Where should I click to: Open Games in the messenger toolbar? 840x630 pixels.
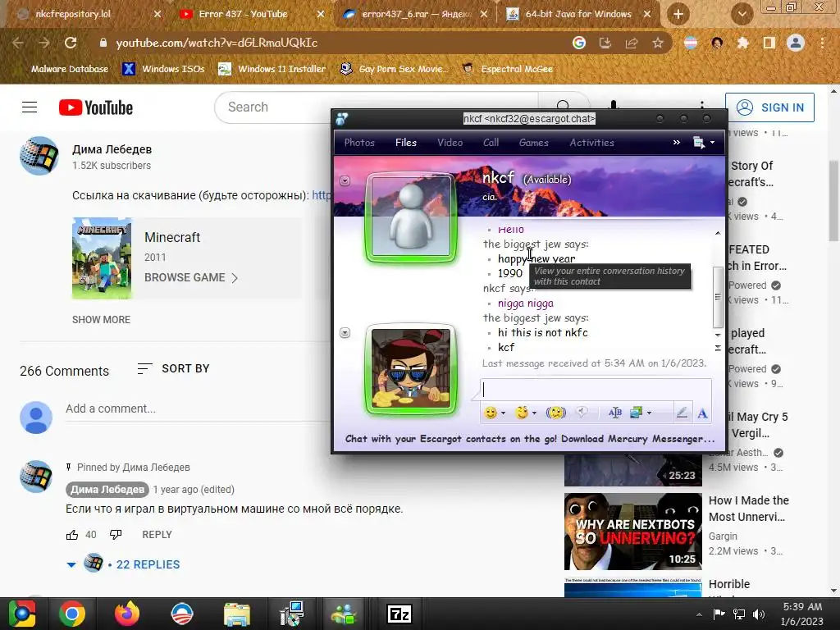click(x=533, y=143)
